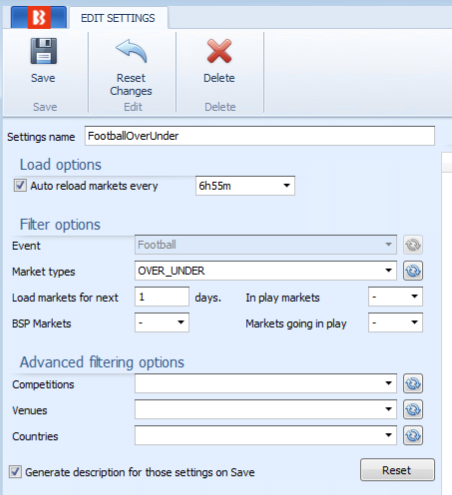
Task: Click the greyed-out Event refresh icon
Action: click(413, 245)
